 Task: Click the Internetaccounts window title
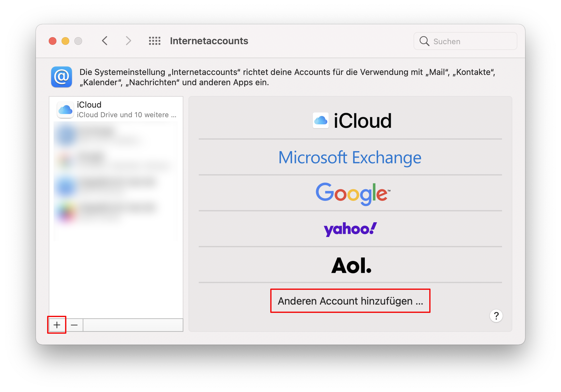click(209, 41)
